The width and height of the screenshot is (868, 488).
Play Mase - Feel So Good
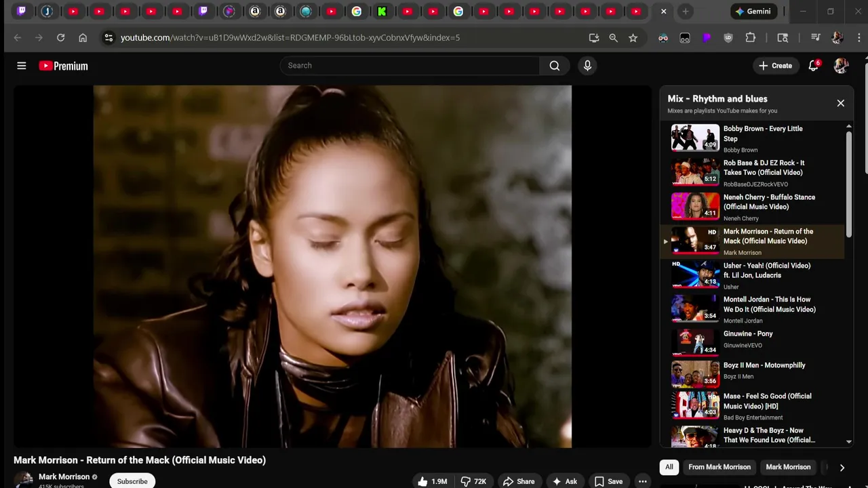pos(753,405)
